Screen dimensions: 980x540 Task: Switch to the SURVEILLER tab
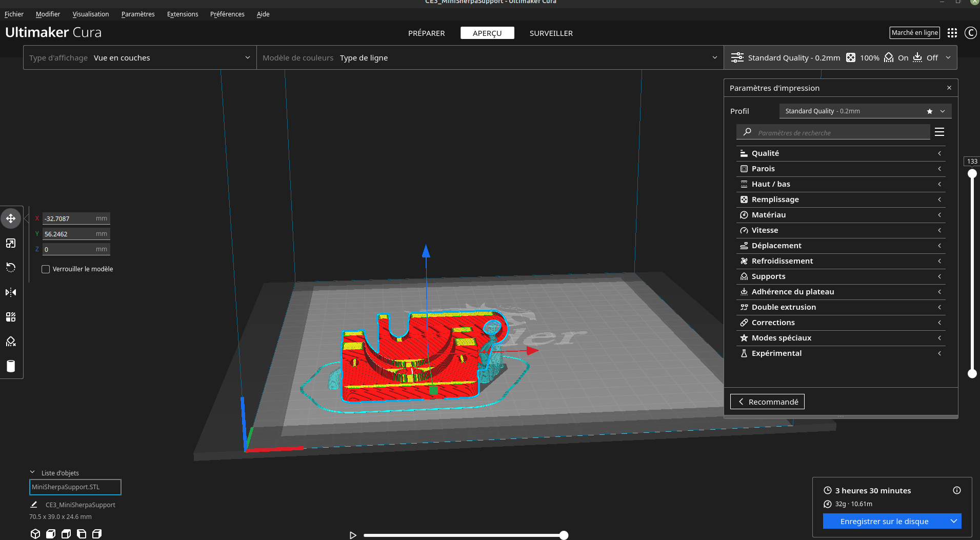coord(551,33)
